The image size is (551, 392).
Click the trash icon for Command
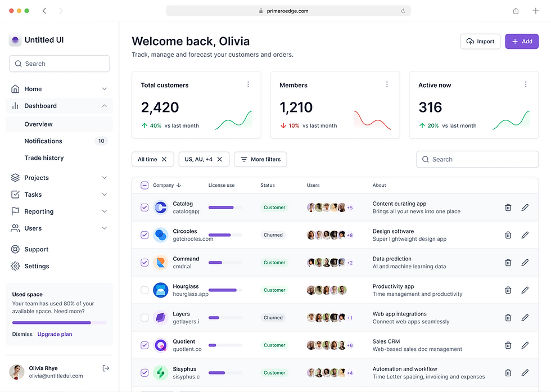[x=508, y=263]
